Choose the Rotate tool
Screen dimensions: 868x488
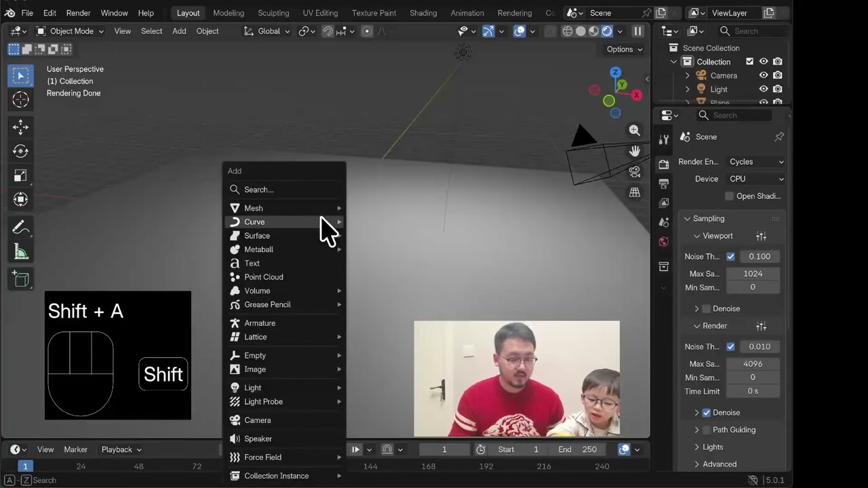(20, 151)
